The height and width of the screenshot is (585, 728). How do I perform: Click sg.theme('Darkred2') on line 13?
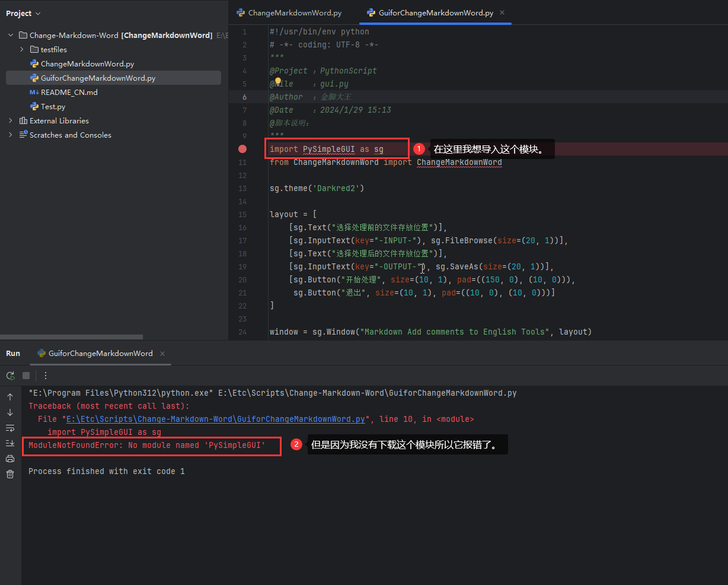pyautogui.click(x=317, y=188)
